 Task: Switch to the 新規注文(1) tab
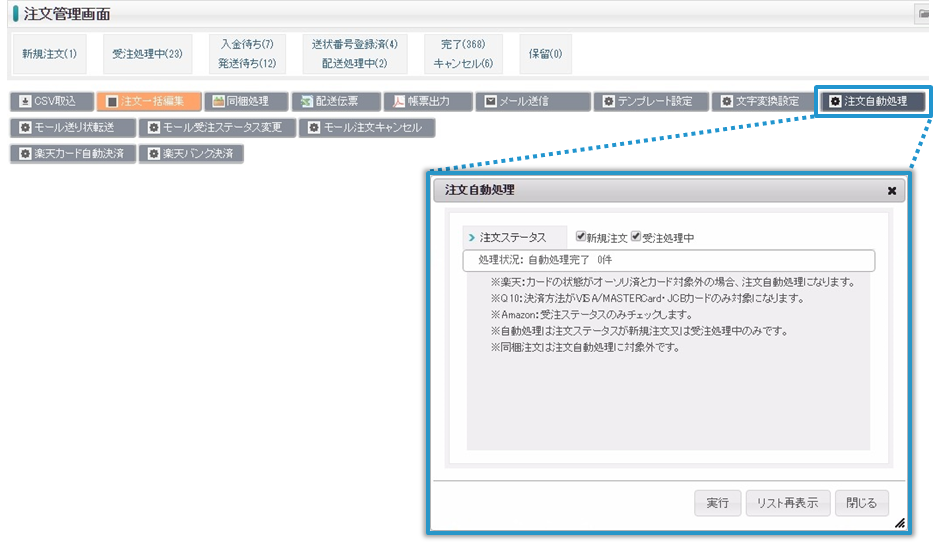point(50,53)
